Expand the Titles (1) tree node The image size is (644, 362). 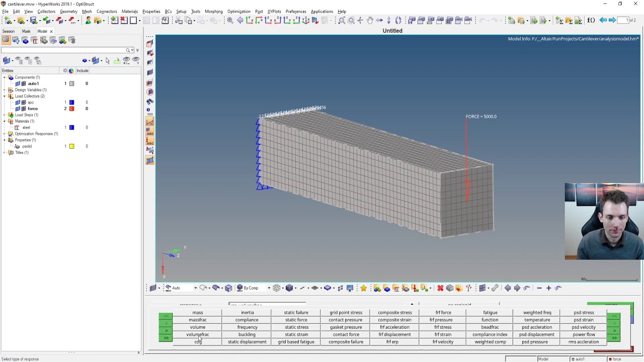pyautogui.click(x=5, y=152)
